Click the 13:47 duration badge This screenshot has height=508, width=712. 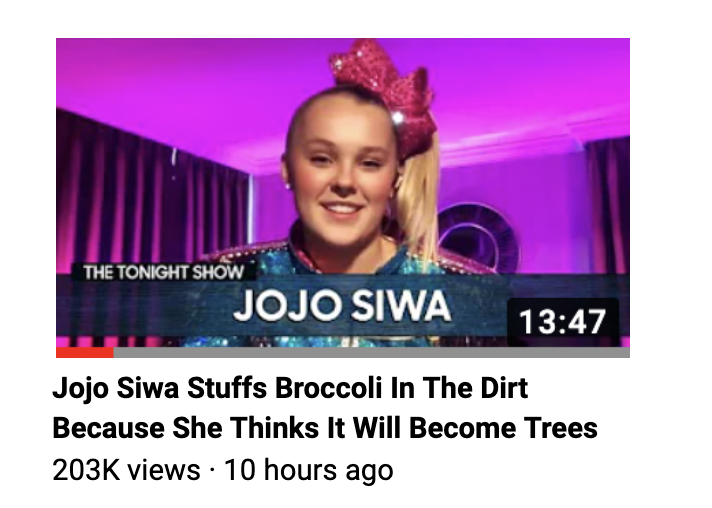pyautogui.click(x=563, y=321)
